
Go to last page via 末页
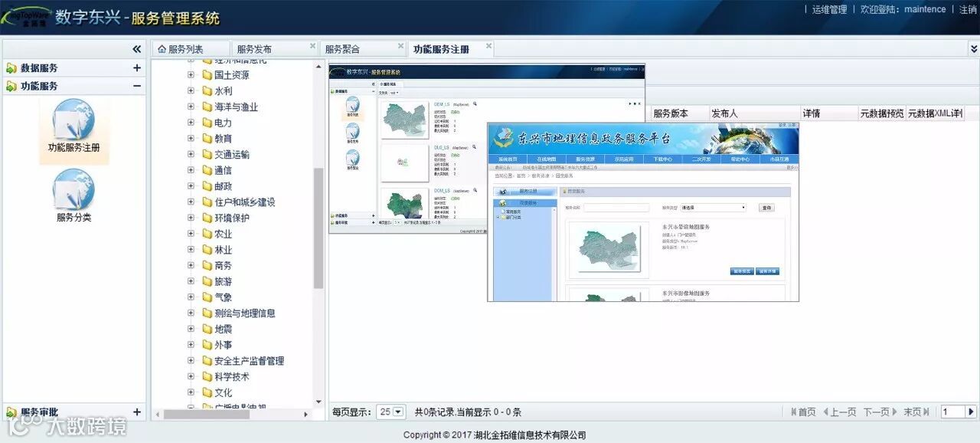(916, 412)
